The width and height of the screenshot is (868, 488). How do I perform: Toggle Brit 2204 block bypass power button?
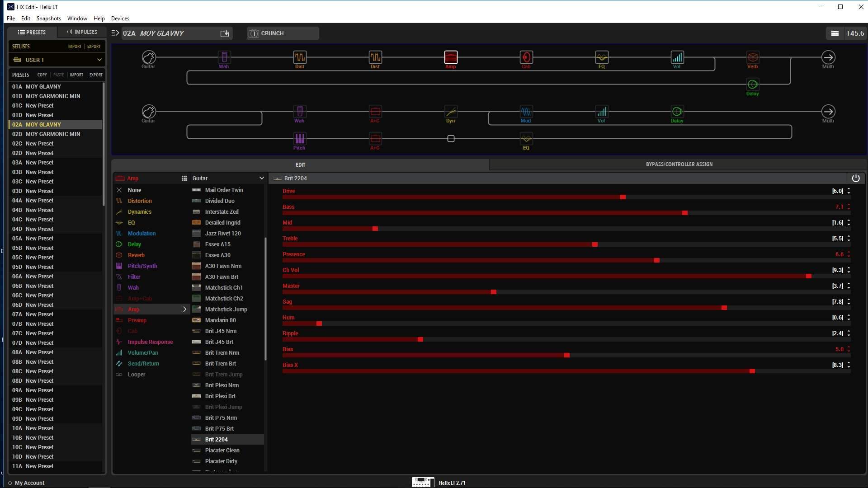[x=855, y=178]
